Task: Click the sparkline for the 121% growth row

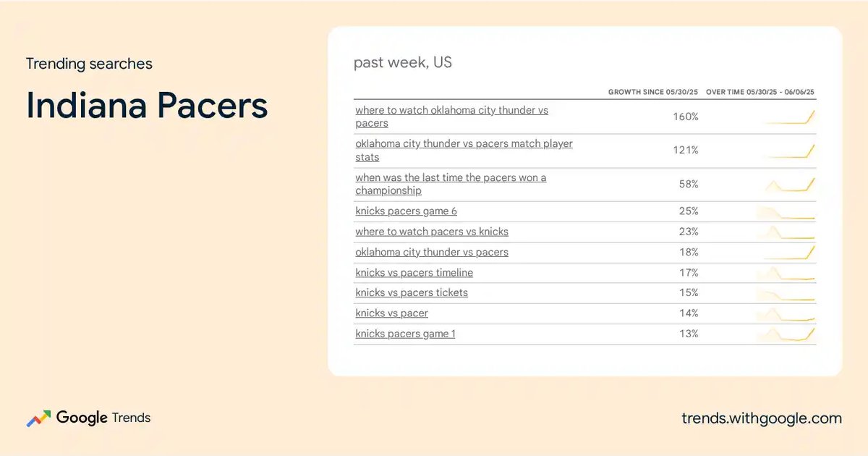Action: point(790,151)
